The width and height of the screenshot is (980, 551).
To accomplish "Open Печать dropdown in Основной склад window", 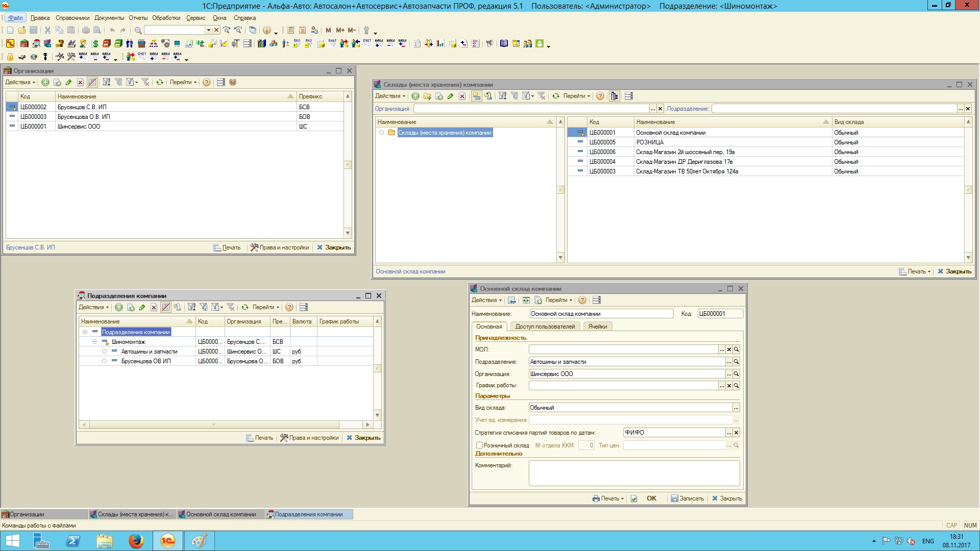I will [608, 498].
